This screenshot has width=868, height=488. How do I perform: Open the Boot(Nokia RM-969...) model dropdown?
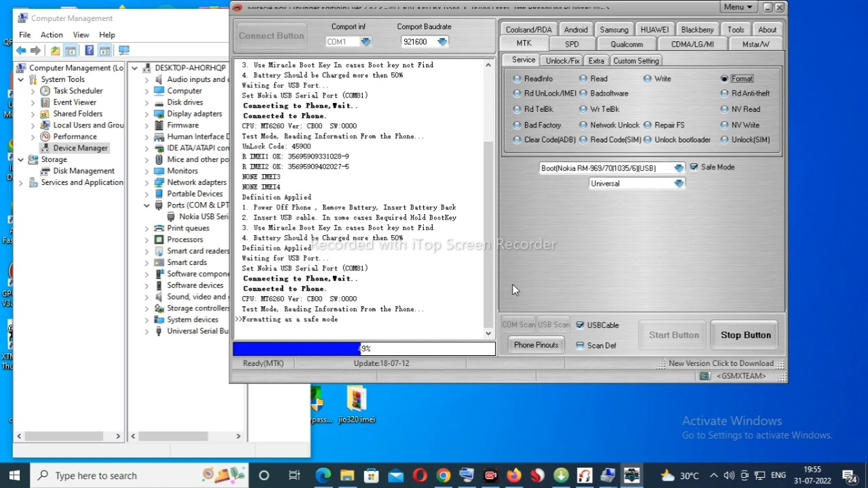click(x=679, y=168)
